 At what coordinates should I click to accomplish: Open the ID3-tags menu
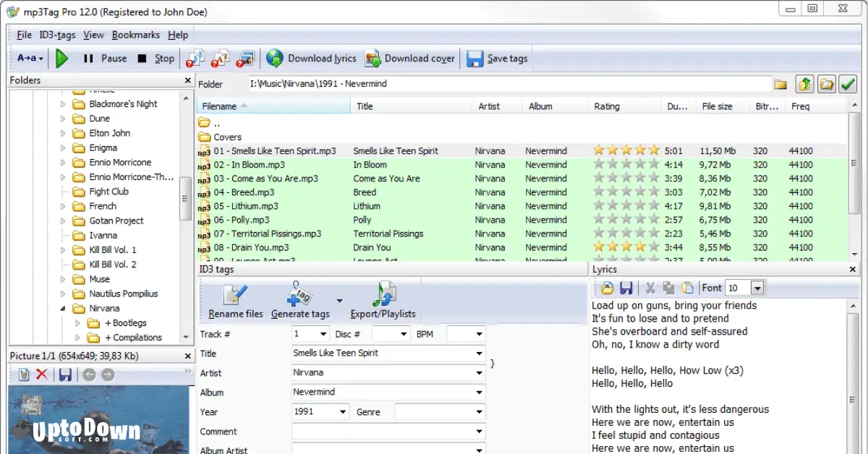(x=57, y=35)
